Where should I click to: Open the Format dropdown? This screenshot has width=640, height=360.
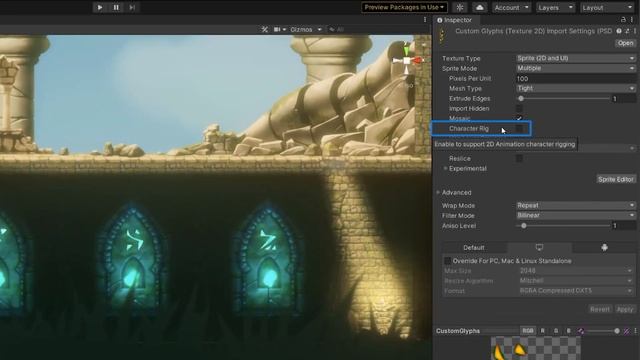(576, 291)
